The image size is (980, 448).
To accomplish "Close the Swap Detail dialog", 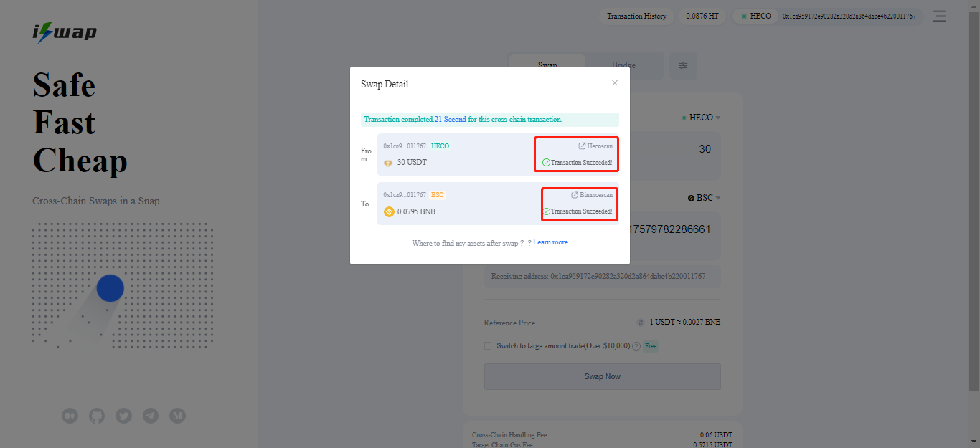I will (x=614, y=83).
